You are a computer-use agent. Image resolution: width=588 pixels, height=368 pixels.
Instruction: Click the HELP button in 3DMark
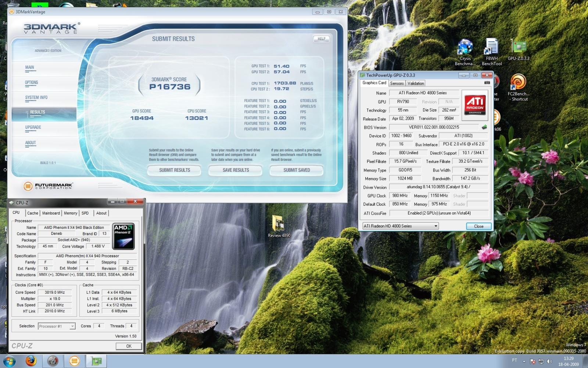click(x=322, y=39)
